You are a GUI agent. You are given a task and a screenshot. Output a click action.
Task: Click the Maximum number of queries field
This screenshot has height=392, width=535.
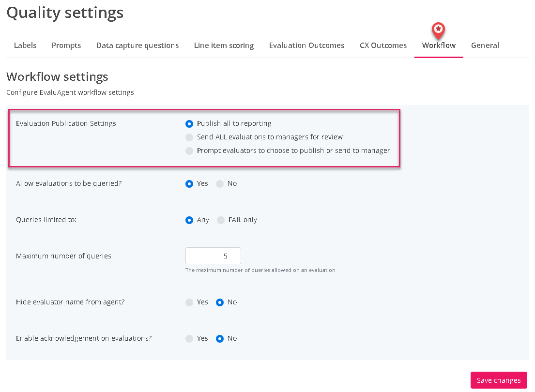213,256
